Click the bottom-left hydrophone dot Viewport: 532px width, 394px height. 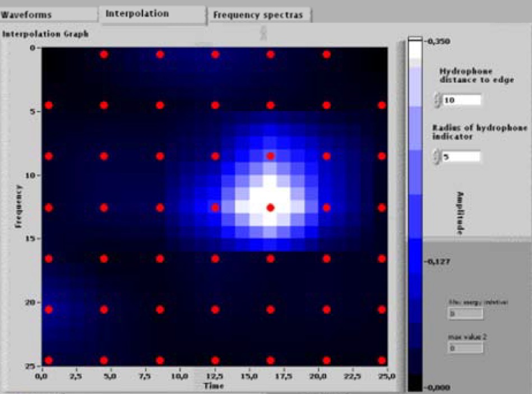pos(48,360)
